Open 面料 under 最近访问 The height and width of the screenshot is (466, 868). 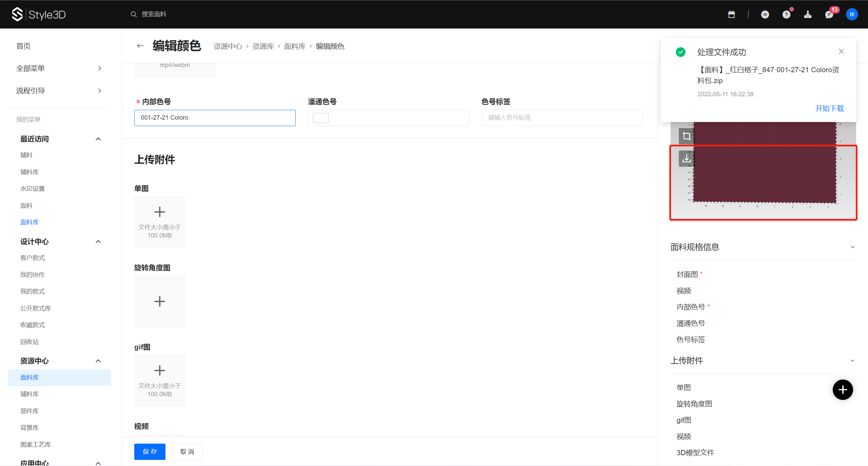click(x=26, y=206)
